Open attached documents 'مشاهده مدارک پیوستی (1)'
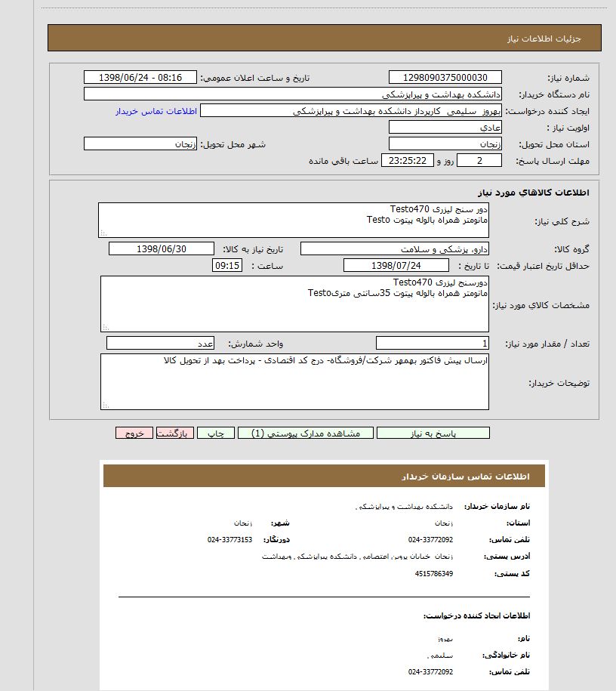The width and height of the screenshot is (616, 691). tap(305, 433)
